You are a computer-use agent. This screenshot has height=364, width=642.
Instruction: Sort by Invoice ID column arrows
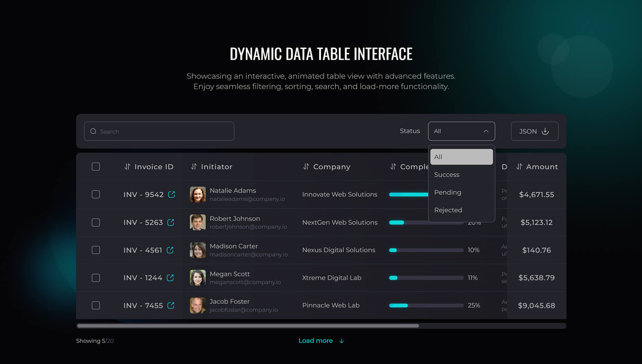[x=127, y=166]
